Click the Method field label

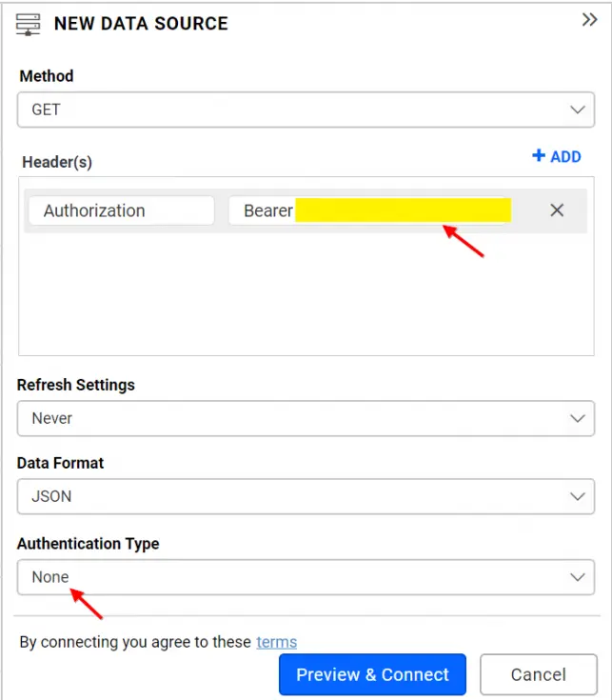(x=47, y=76)
